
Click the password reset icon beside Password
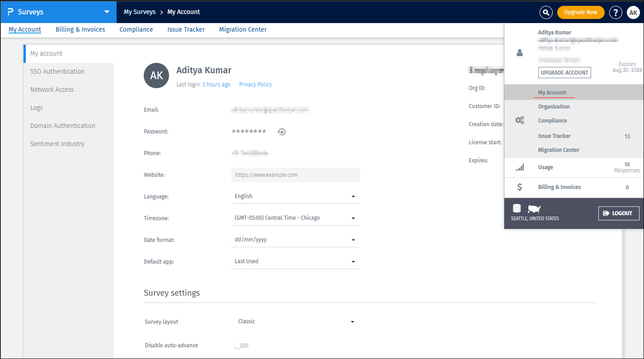281,131
